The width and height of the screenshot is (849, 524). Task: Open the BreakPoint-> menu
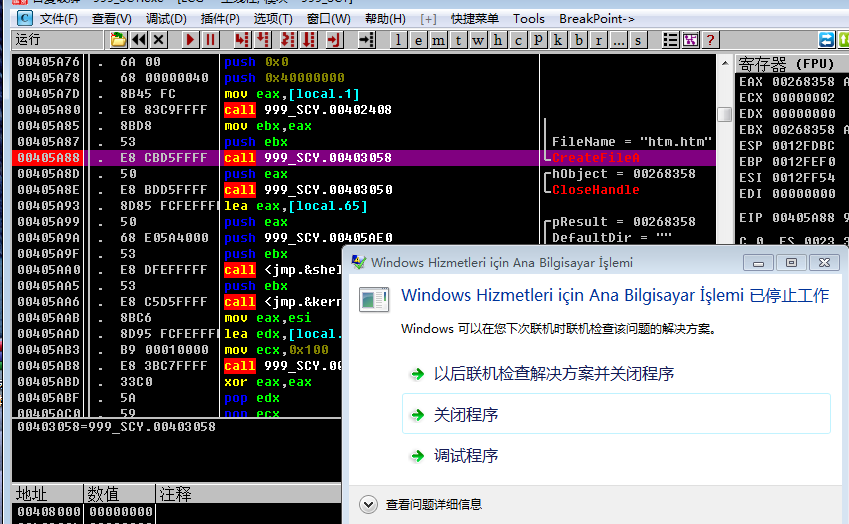pos(597,19)
